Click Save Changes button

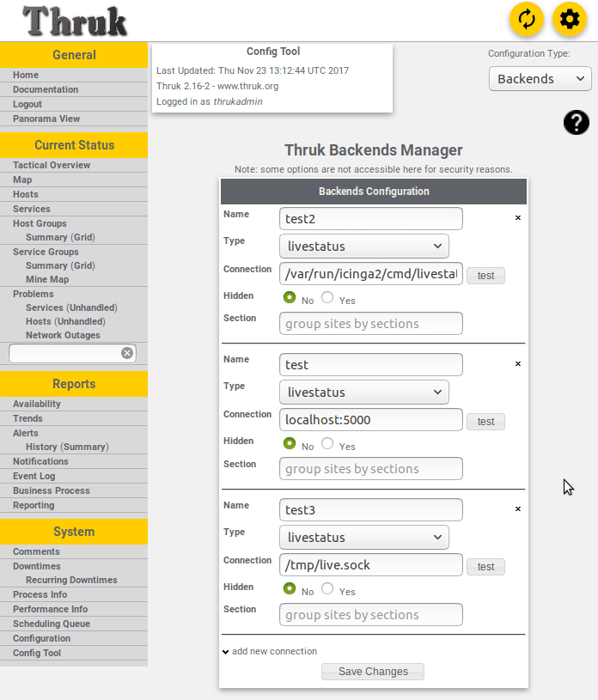pos(373,672)
